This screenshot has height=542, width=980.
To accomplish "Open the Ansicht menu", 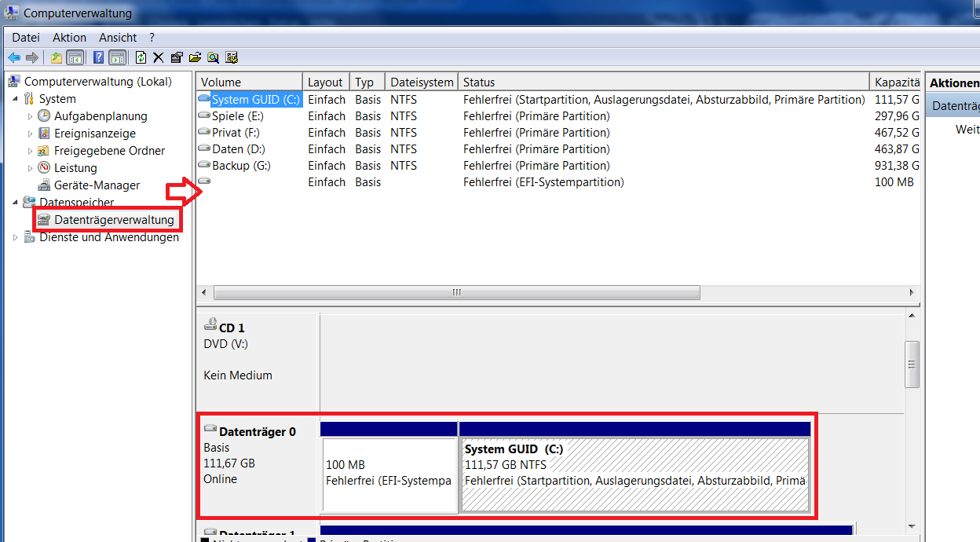I will click(118, 38).
